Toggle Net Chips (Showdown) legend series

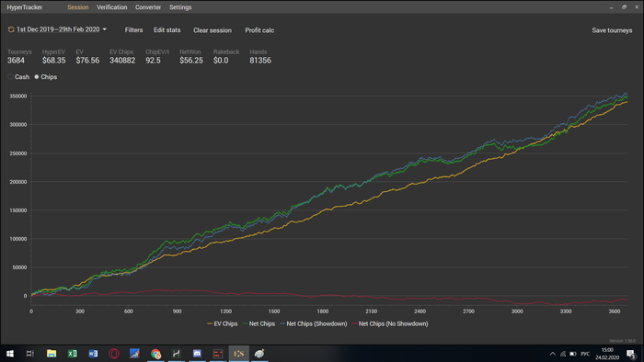(314, 323)
